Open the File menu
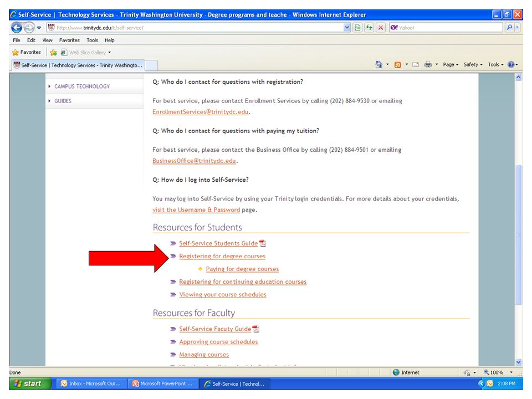 tap(16, 40)
